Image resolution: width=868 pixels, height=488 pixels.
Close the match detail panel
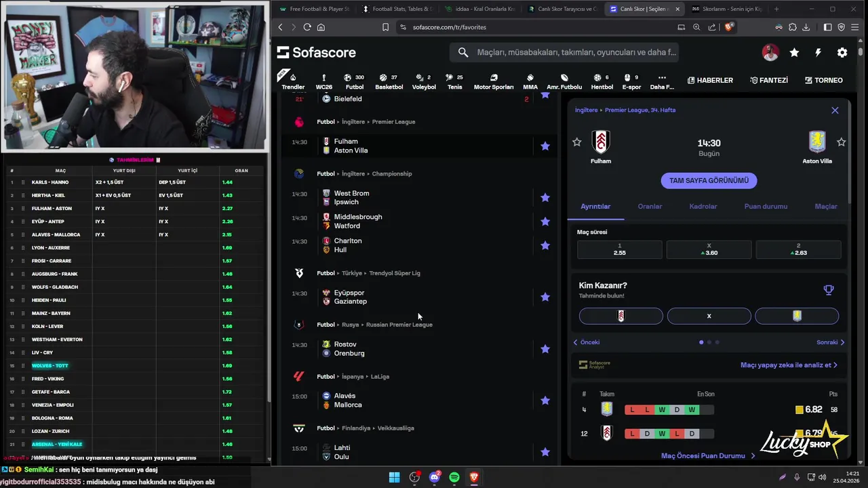coord(835,110)
